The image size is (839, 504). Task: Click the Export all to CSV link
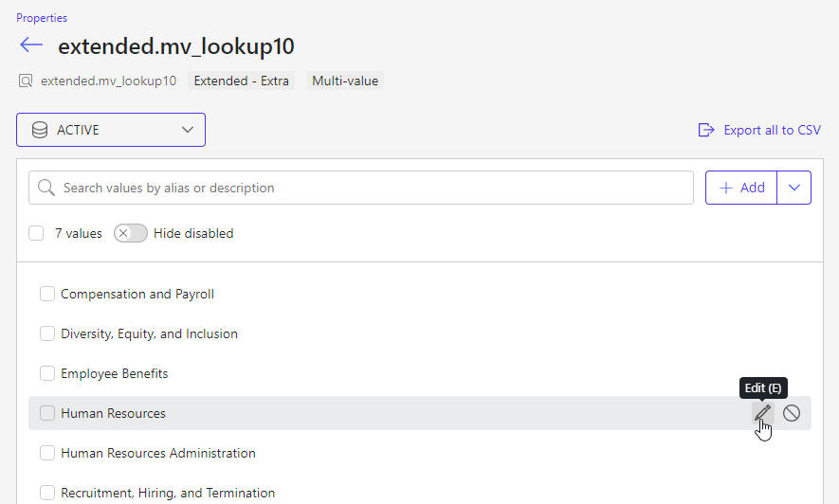772,130
